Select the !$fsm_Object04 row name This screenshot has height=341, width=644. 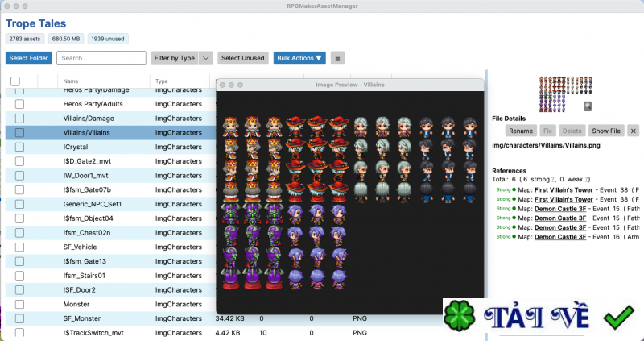tap(89, 218)
